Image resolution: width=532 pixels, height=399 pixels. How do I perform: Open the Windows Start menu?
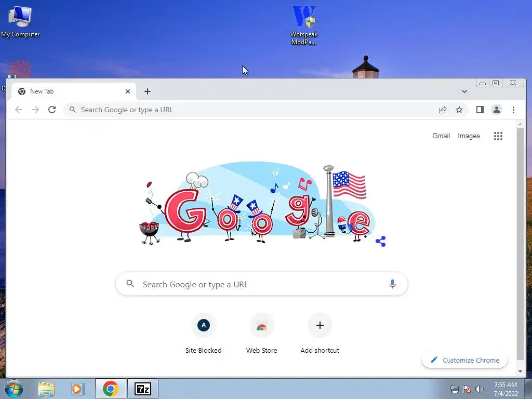click(14, 389)
